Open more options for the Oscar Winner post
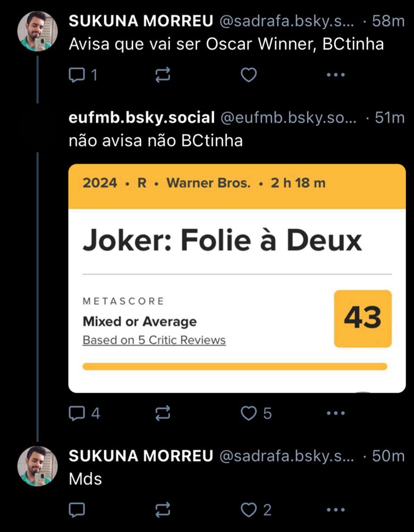Viewport: 414px width, 532px height. (x=335, y=76)
